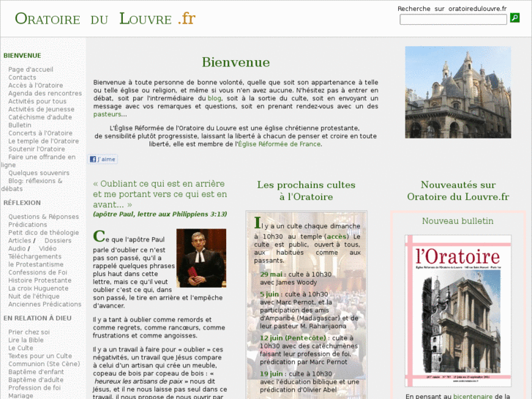Select Activités de Jeunesse
This screenshot has height=399, width=532.
[x=42, y=109]
